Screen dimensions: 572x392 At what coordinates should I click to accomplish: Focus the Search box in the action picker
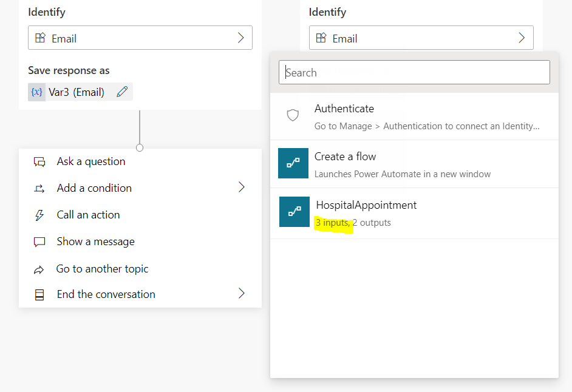414,72
